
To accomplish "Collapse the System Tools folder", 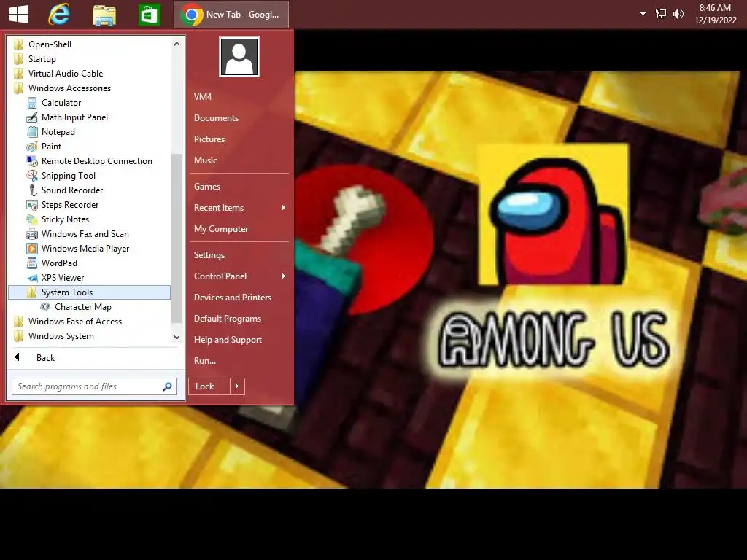I will (90, 292).
